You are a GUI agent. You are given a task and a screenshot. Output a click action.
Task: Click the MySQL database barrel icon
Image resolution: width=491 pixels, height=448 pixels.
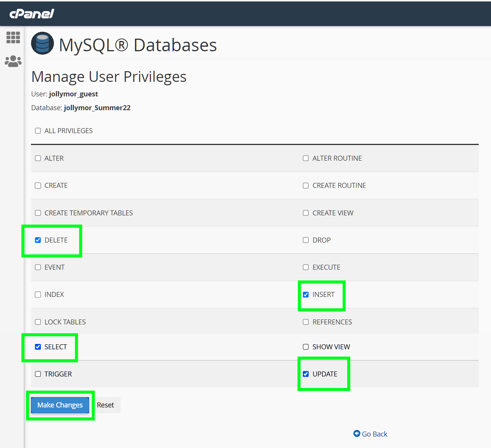42,43
